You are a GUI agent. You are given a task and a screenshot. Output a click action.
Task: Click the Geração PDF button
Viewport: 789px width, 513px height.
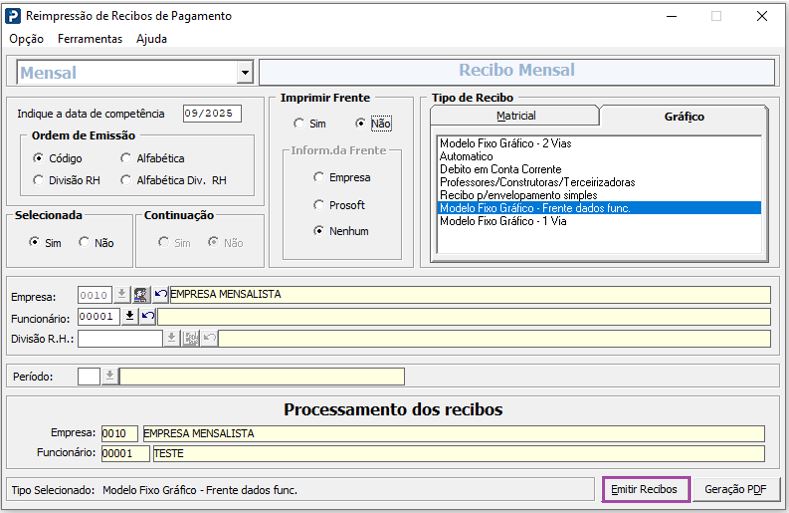735,490
